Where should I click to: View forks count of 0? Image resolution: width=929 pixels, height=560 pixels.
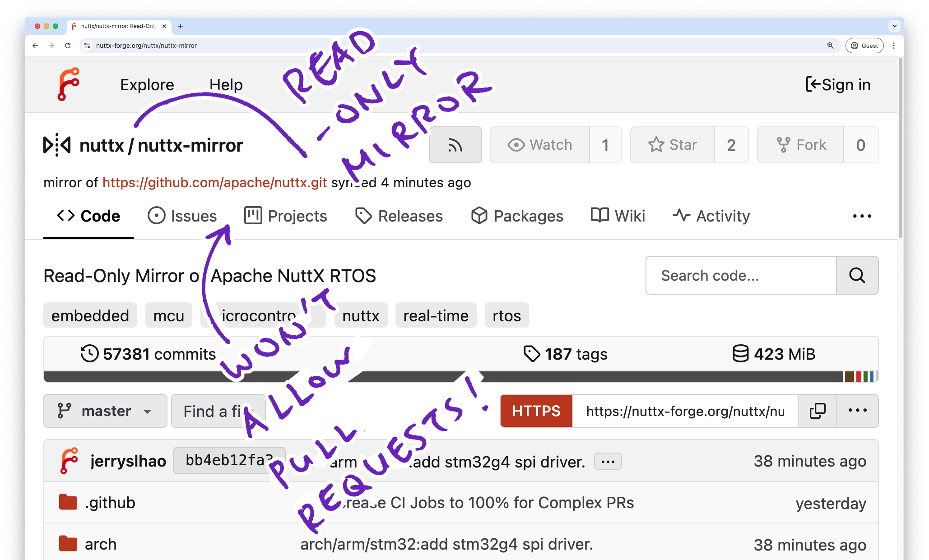click(861, 145)
